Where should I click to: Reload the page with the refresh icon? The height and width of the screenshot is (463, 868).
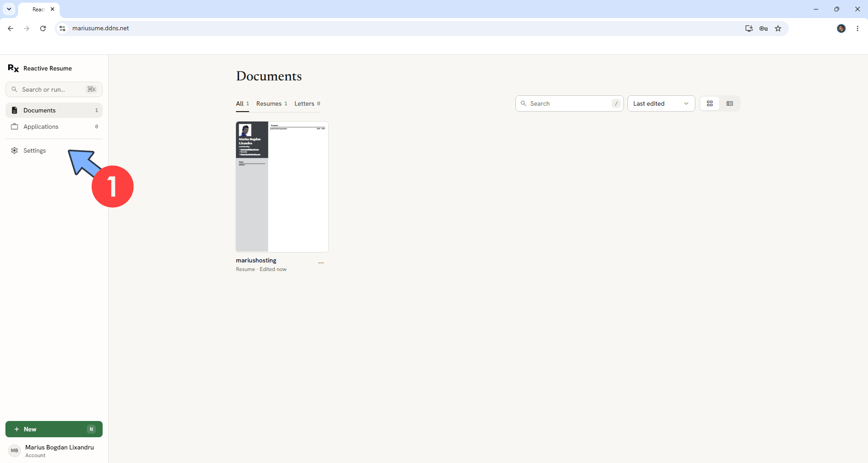43,28
